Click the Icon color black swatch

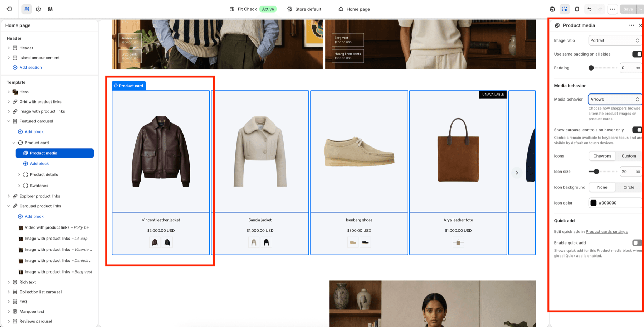pyautogui.click(x=594, y=203)
